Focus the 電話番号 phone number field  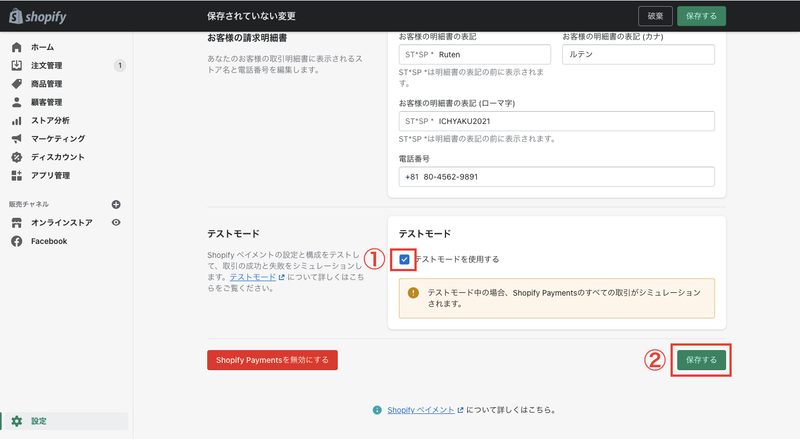click(557, 177)
